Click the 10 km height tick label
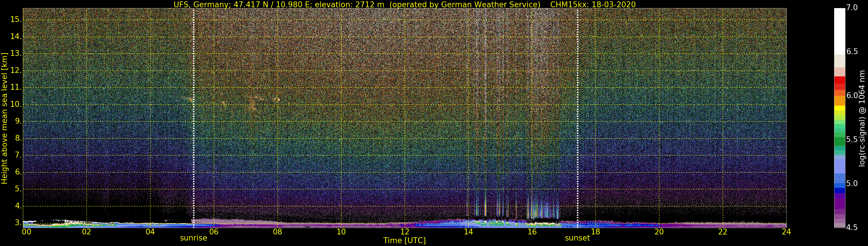This screenshot has width=868, height=246. tap(16, 104)
